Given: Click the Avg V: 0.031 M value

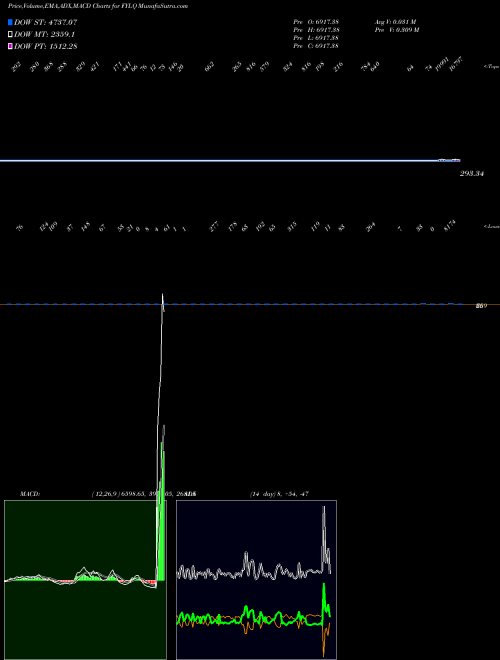Looking at the screenshot, I should (x=396, y=22).
